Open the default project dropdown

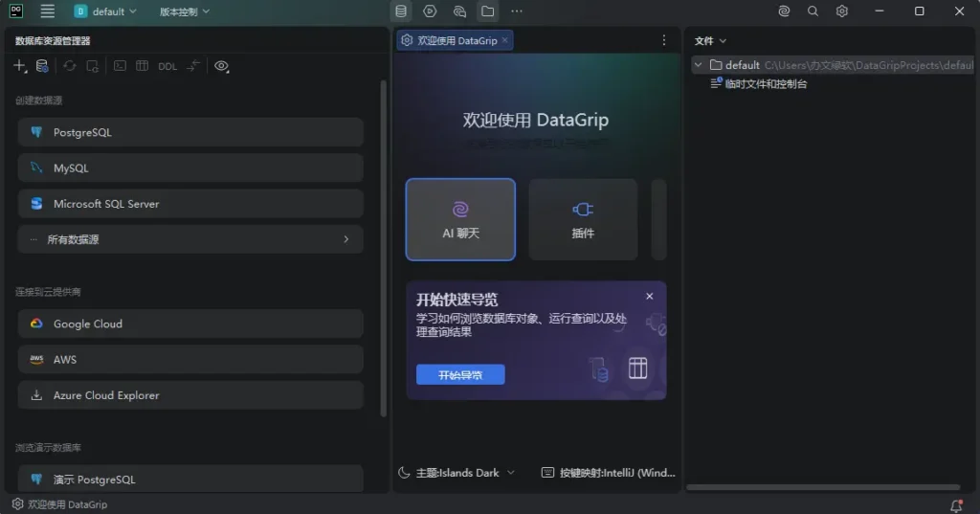point(105,11)
